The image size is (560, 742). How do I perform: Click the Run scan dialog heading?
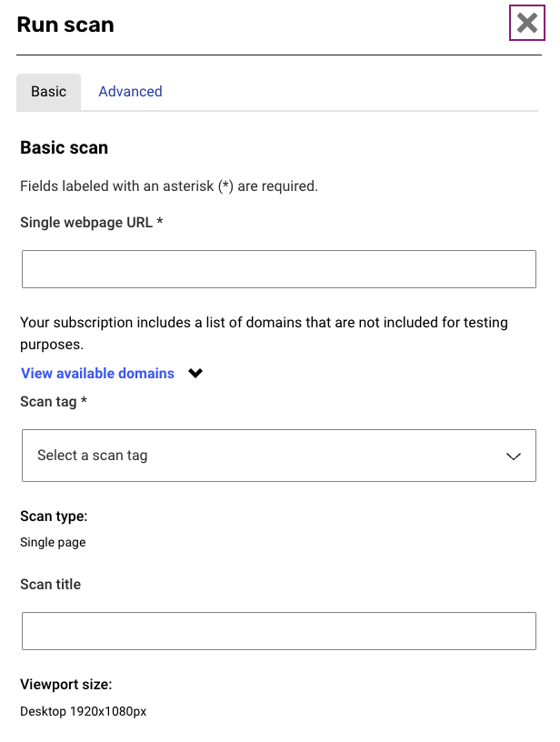pyautogui.click(x=65, y=25)
